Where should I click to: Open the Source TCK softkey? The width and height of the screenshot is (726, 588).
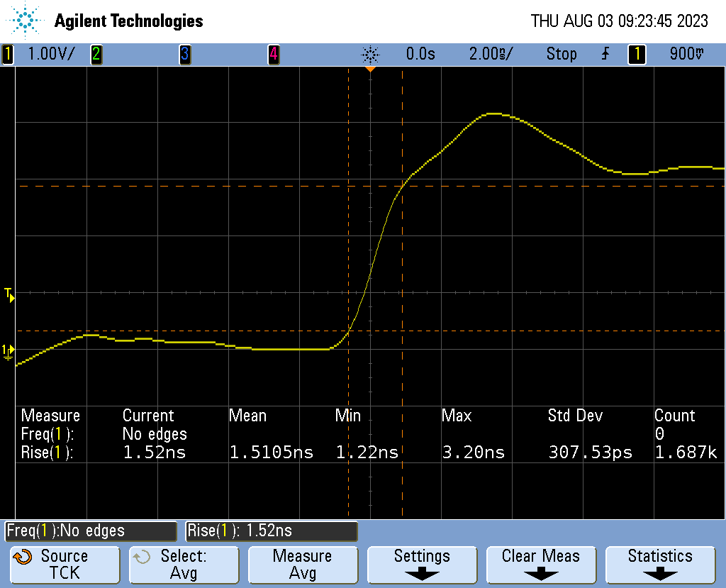click(x=64, y=565)
